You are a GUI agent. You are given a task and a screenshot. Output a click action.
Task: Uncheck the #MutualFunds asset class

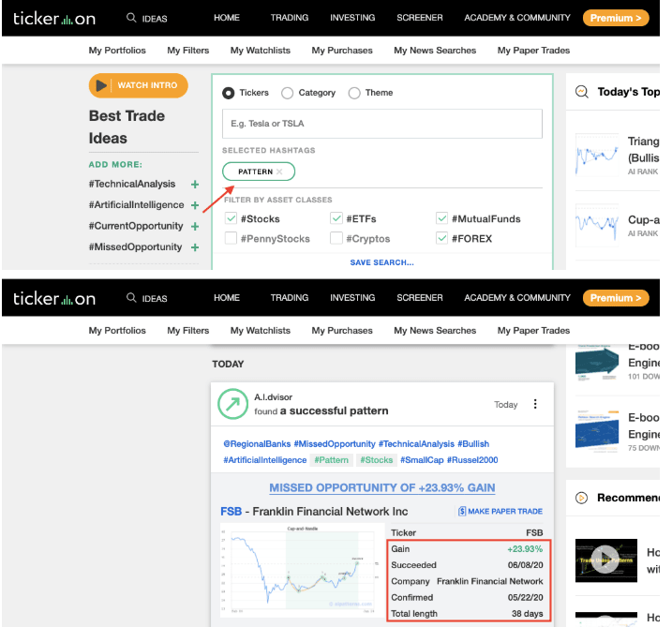[441, 218]
